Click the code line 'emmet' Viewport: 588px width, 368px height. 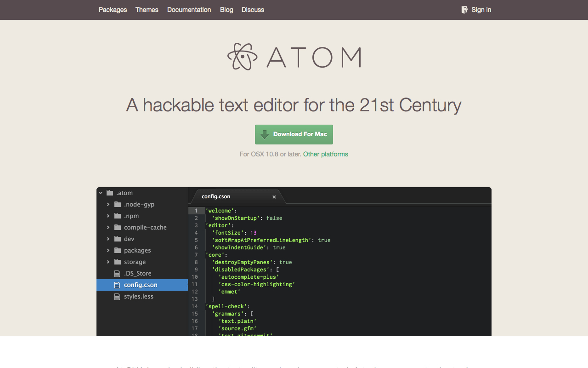point(229,292)
